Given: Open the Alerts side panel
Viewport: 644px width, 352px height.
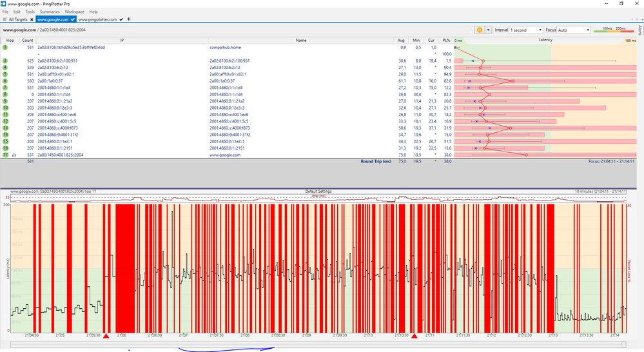Looking at the screenshot, I should point(639,30).
